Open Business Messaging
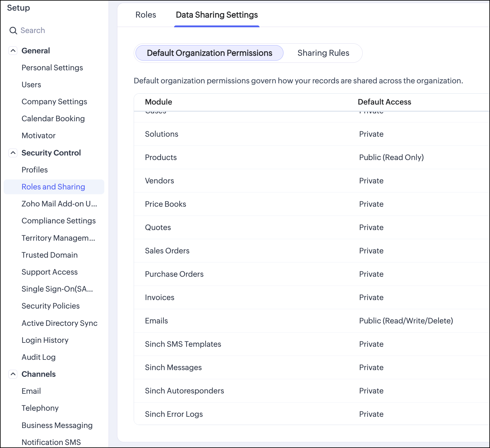 click(x=57, y=425)
